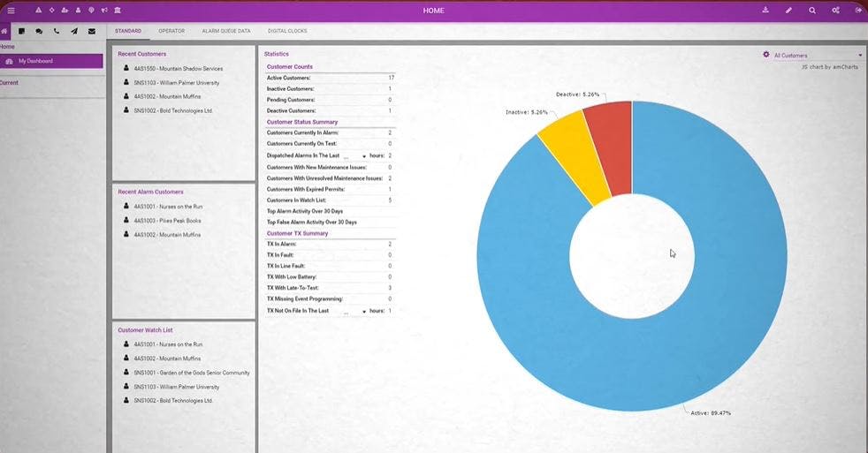
Task: Switch to the Alarm Queue Data tab
Action: coord(226,31)
